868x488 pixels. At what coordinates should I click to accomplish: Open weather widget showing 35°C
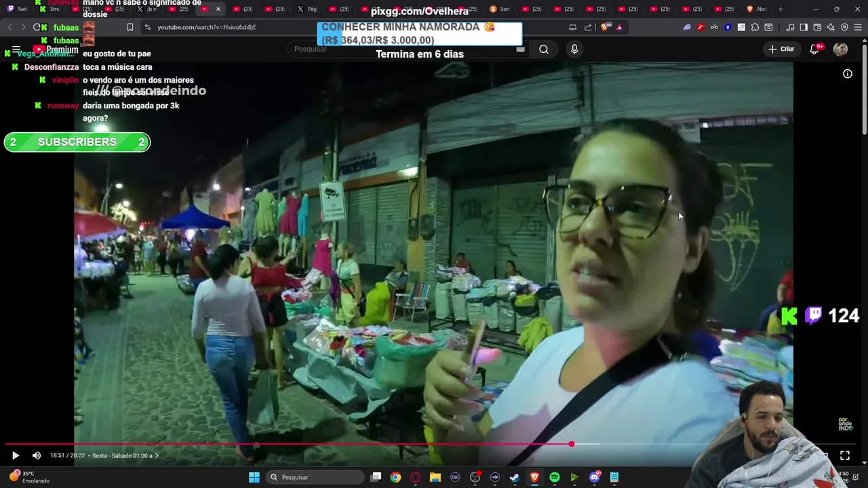pos(28,477)
